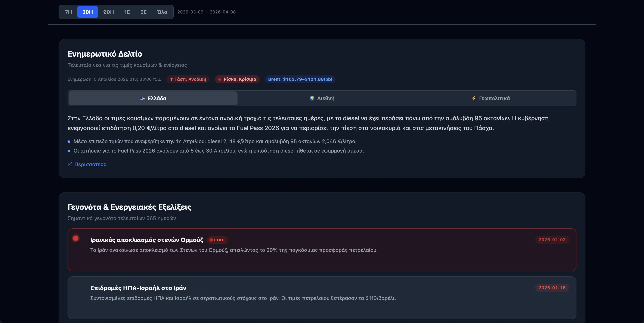Click the external link icon beside Περισσότερα
The image size is (644, 323).
(70, 164)
